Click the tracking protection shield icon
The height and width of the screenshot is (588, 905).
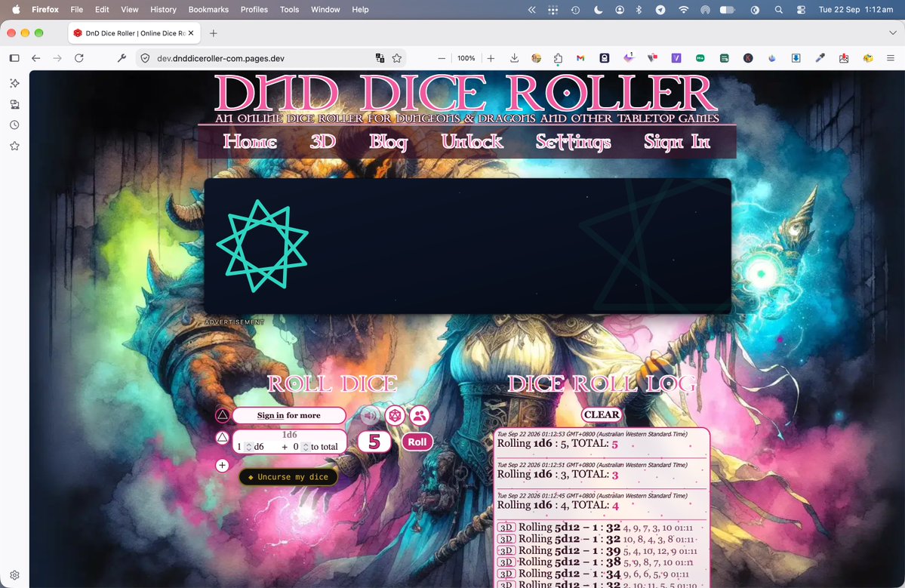(146, 58)
